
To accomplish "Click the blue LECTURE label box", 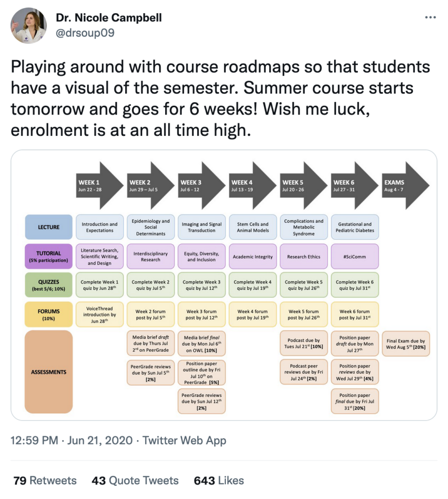I will coord(49,227).
